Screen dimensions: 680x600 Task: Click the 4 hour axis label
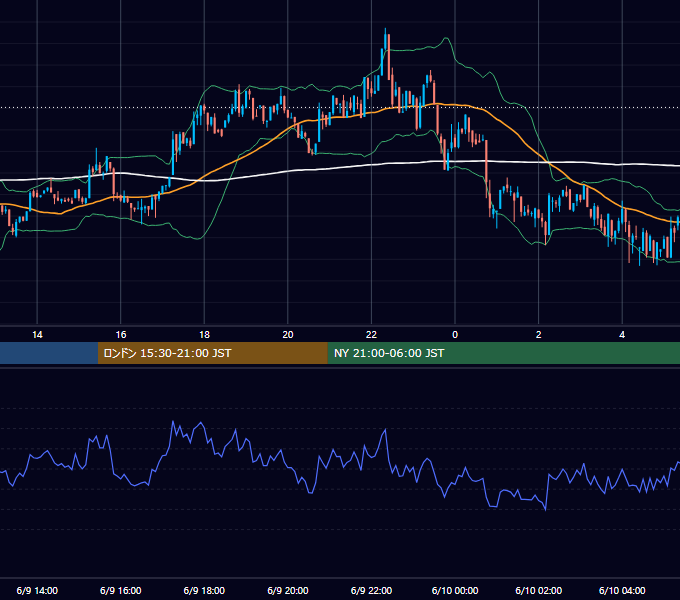tap(622, 335)
